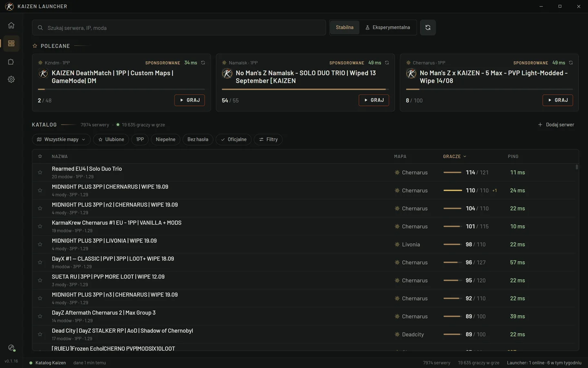Image resolution: width=588 pixels, height=368 pixels.
Task: Sort by the Nazwa column header
Action: coord(60,157)
